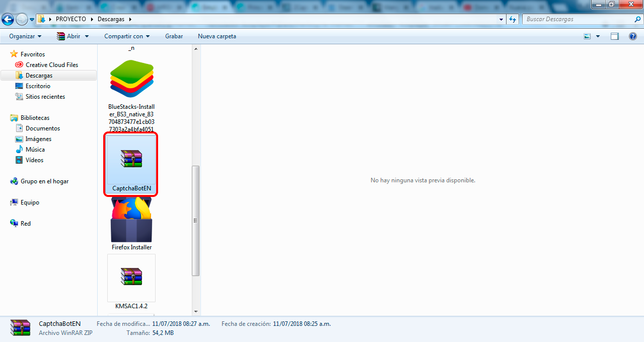Open the Documentos library

coord(43,128)
